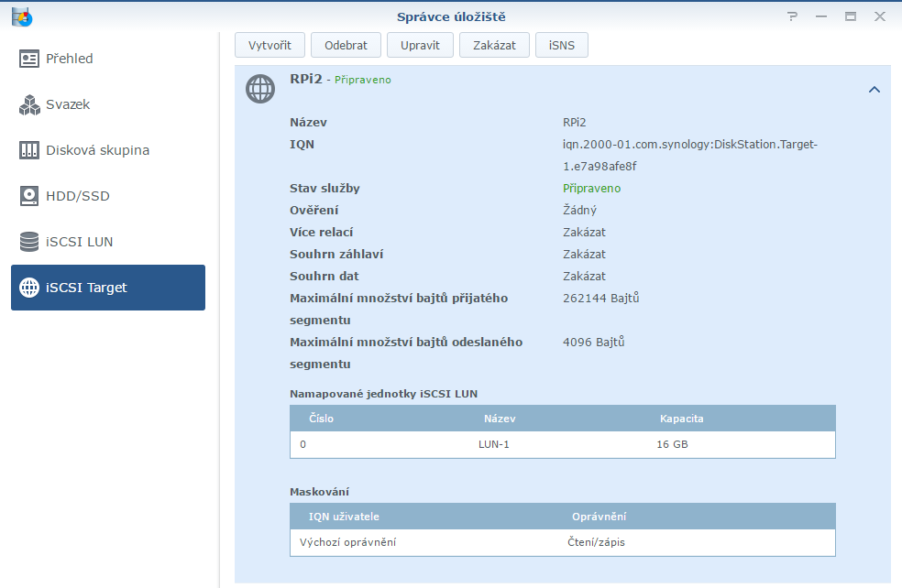The width and height of the screenshot is (902, 588).
Task: Click the Upravit button
Action: click(420, 45)
